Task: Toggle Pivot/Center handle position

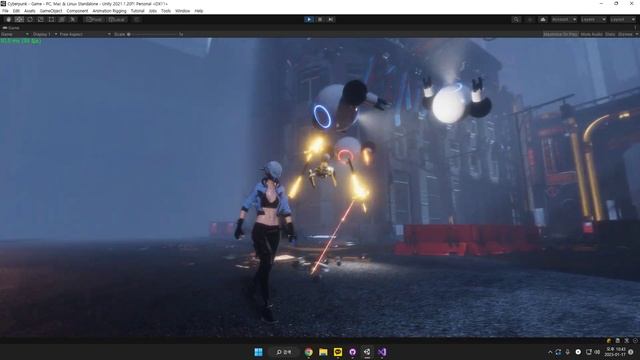Action: click(x=94, y=19)
